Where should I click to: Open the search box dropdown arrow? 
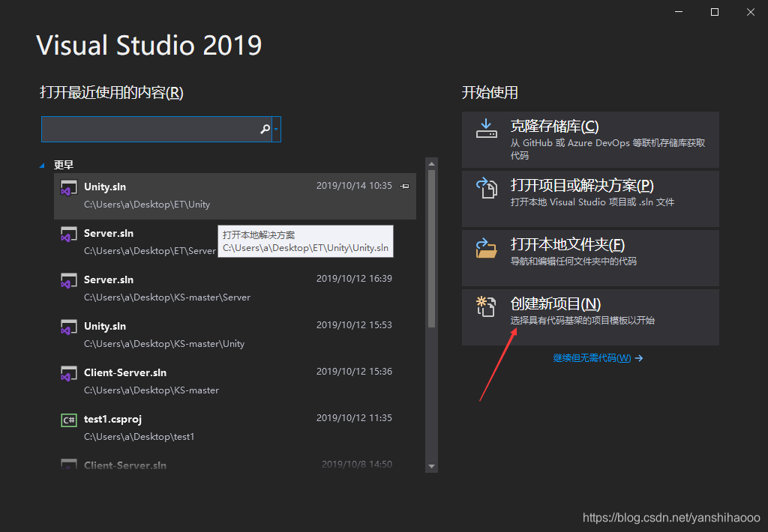pyautogui.click(x=276, y=129)
